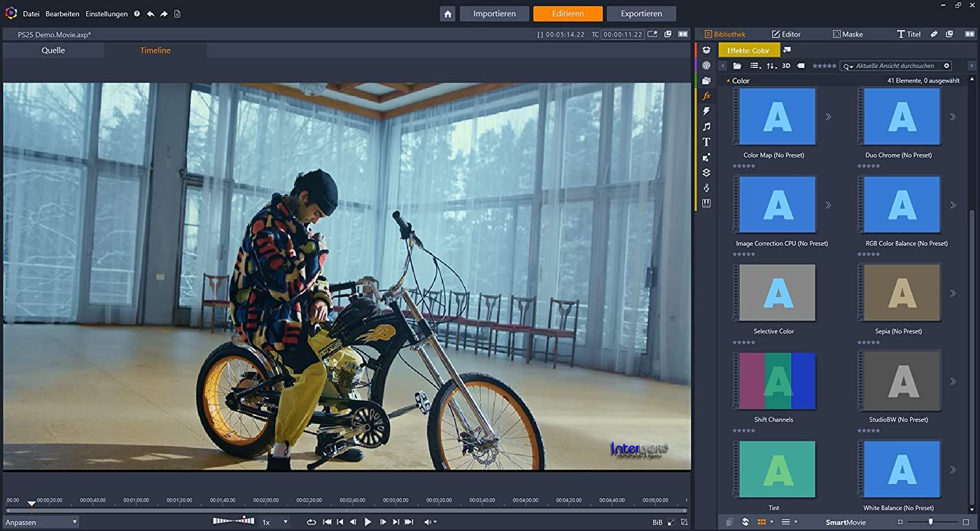Open the Anpassen zoom dropdown
Screen dimensions: 980x531
[x=41, y=523]
